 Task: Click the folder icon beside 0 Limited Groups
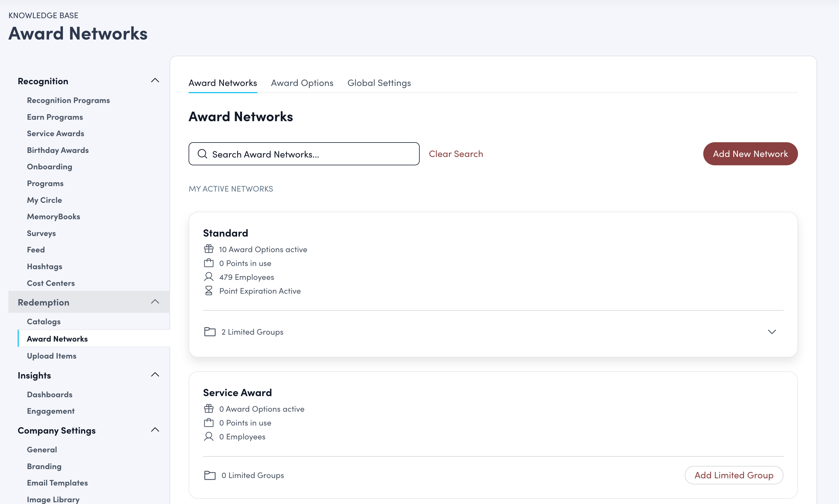pos(209,475)
